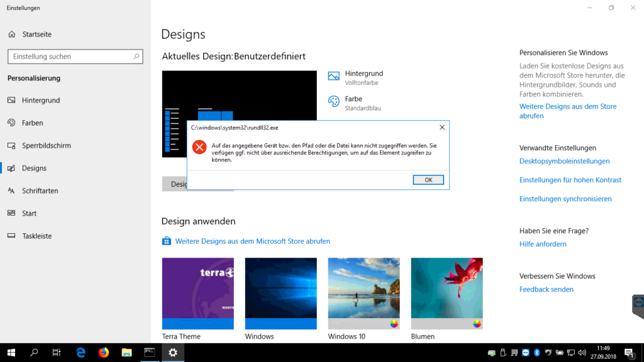The image size is (644, 362).
Task: Apply the Terra Theme design
Action: [197, 293]
